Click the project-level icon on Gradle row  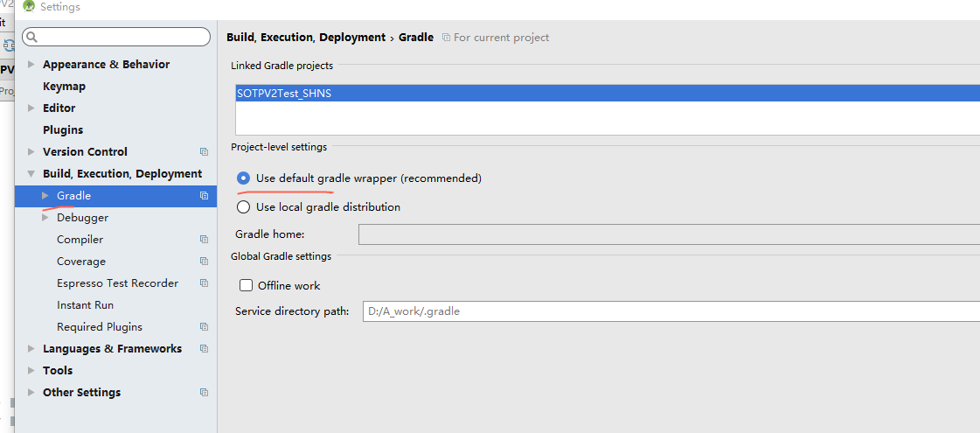pyautogui.click(x=204, y=196)
